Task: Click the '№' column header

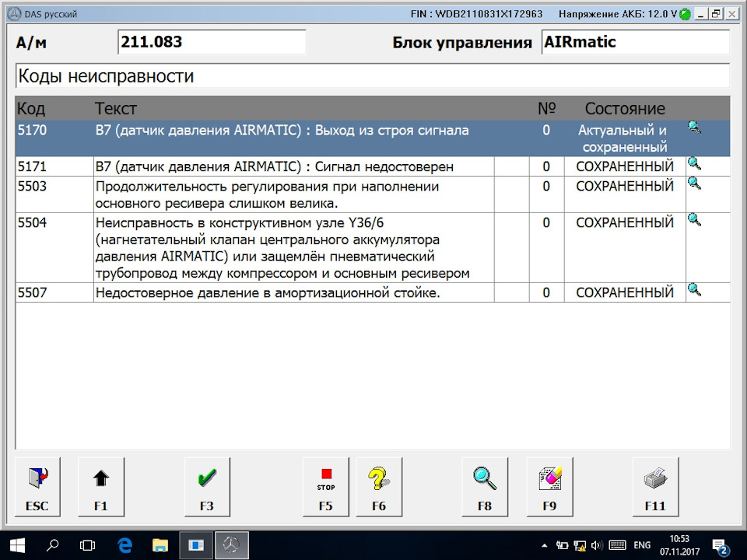Action: [546, 109]
